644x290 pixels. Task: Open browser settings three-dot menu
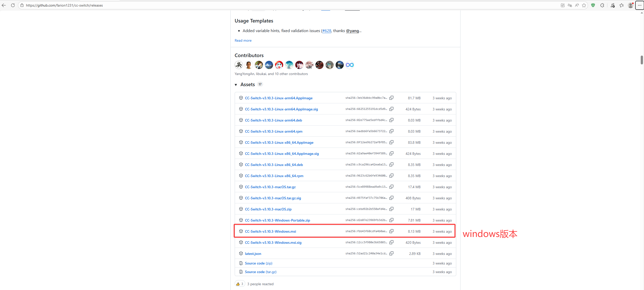pyautogui.click(x=639, y=5)
